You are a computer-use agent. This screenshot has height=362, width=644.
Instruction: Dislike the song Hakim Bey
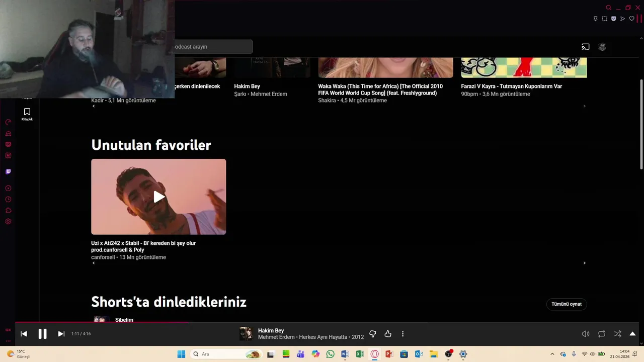click(x=373, y=334)
